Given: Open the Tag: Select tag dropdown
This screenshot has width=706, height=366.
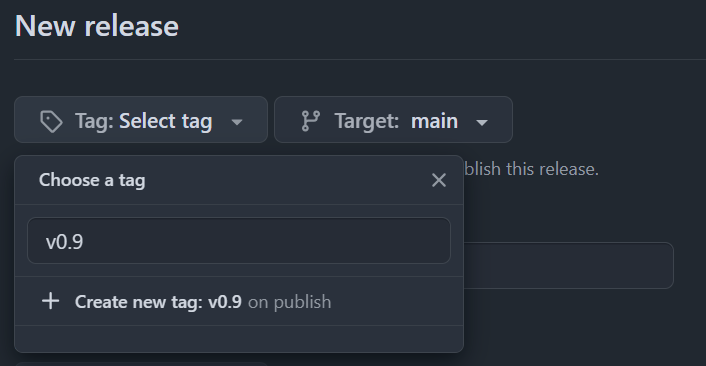Looking at the screenshot, I should [141, 120].
